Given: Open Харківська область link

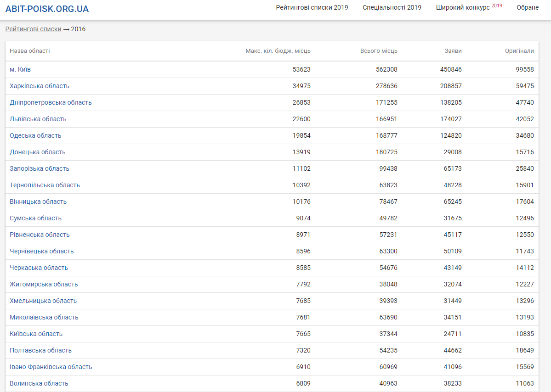Looking at the screenshot, I should tap(40, 86).
